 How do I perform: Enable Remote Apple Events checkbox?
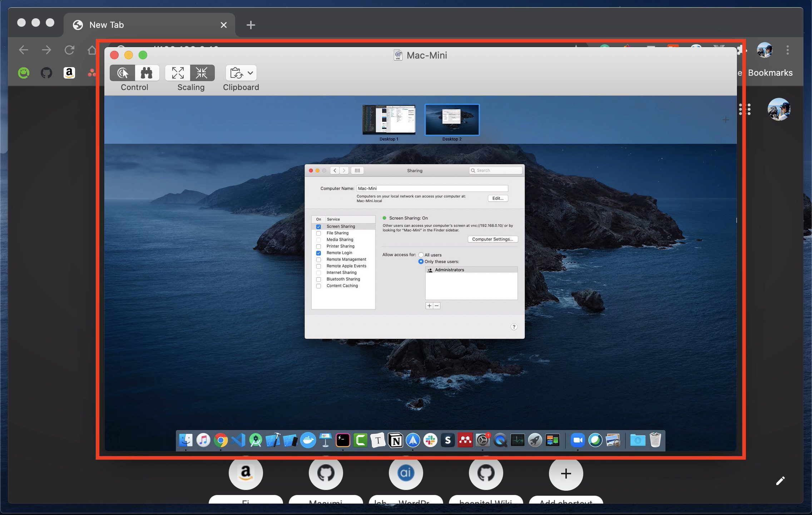pos(318,266)
